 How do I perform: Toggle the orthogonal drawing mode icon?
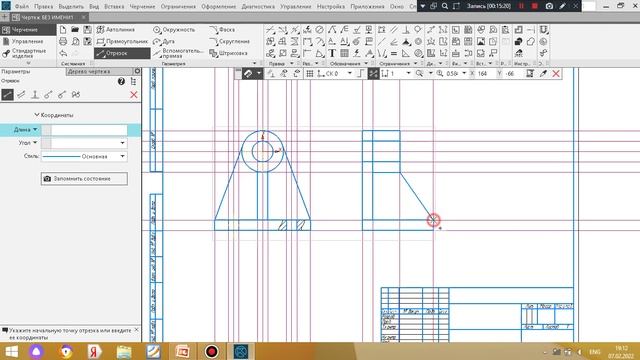[360, 73]
